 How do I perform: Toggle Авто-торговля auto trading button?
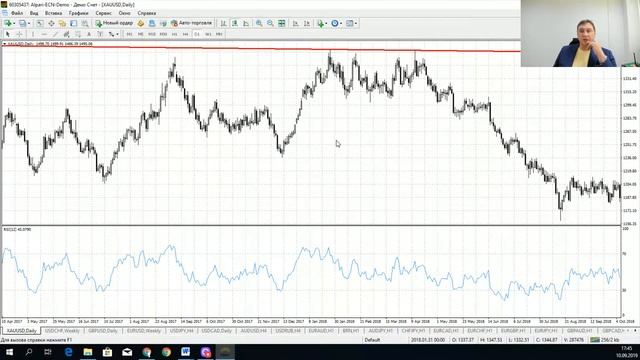[x=192, y=23]
